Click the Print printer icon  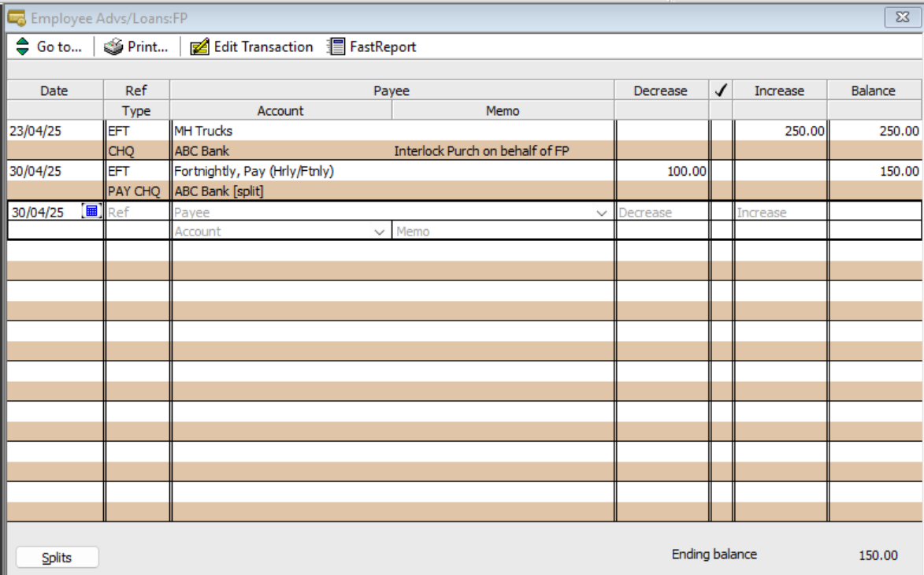[113, 46]
